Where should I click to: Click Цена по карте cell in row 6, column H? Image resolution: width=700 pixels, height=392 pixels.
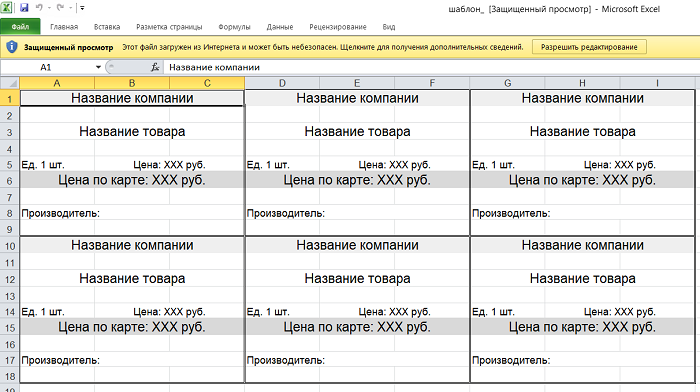click(x=583, y=180)
